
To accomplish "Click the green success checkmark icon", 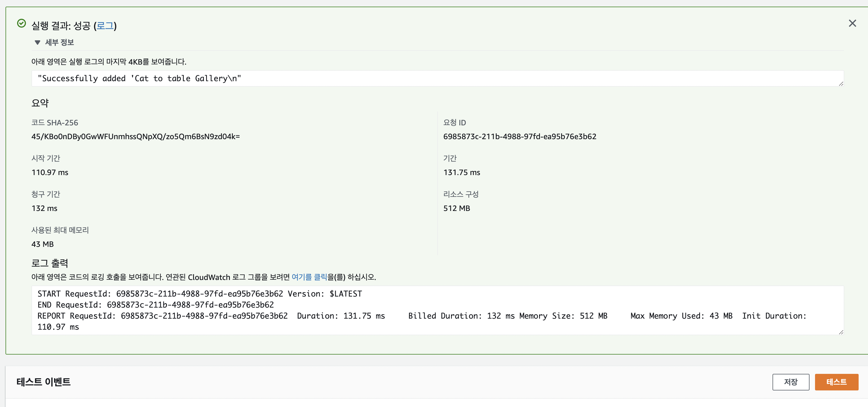I will [22, 23].
